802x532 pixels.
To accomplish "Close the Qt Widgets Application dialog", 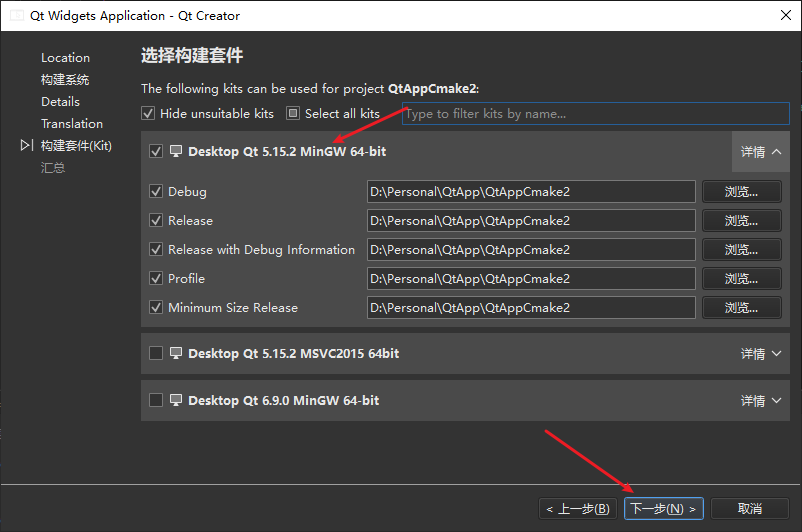I will (781, 15).
